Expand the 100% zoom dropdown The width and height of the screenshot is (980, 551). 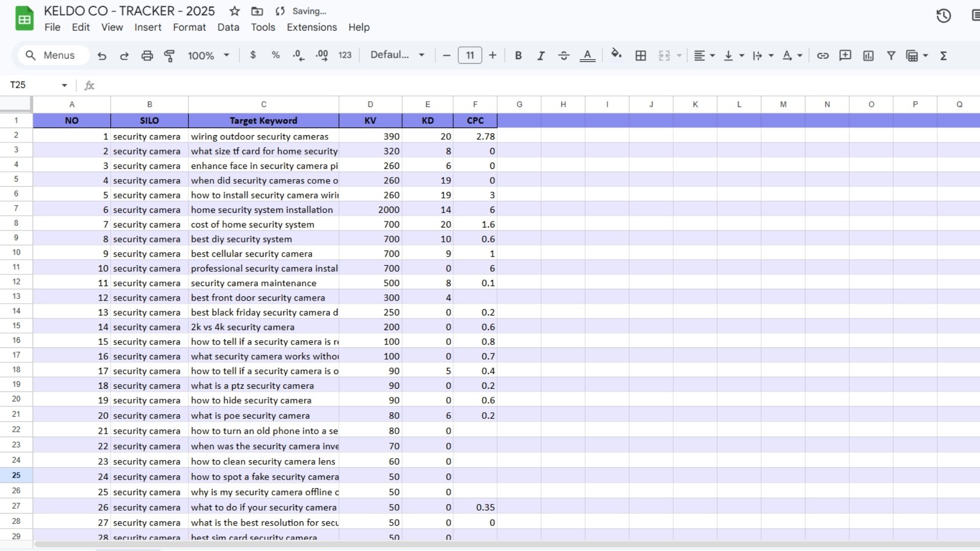(x=208, y=56)
